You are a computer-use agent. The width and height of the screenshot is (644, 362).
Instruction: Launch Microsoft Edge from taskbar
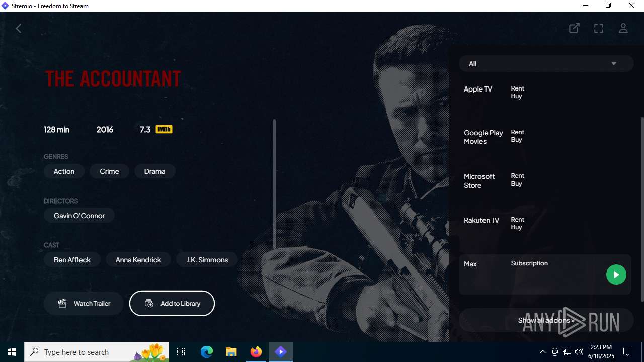(207, 352)
